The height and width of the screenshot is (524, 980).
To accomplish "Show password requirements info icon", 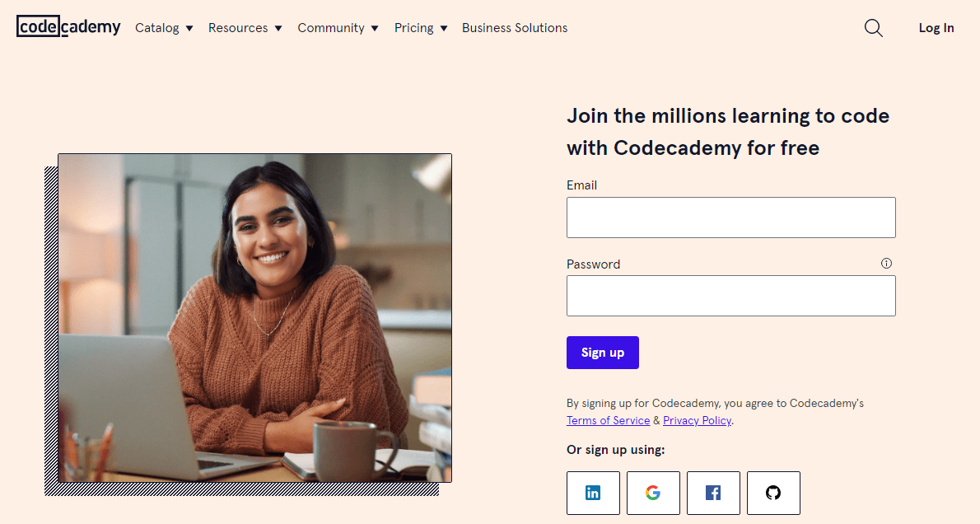I will pos(886,264).
